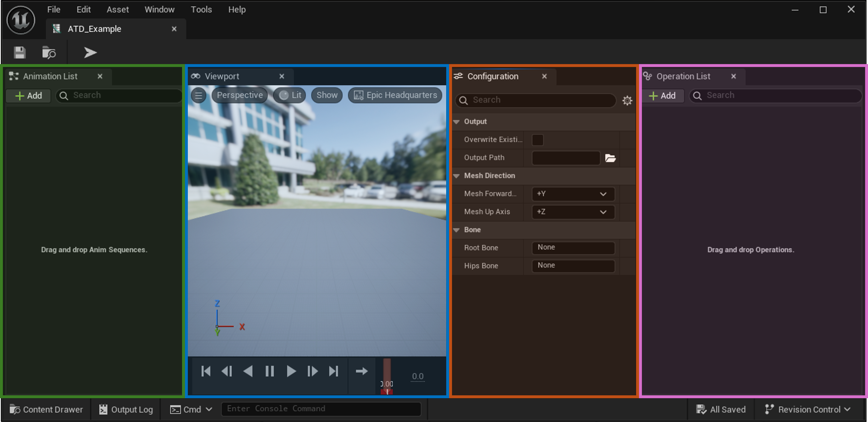This screenshot has height=422, width=868.
Task: Click the red timeline scrub marker
Action: point(387,391)
